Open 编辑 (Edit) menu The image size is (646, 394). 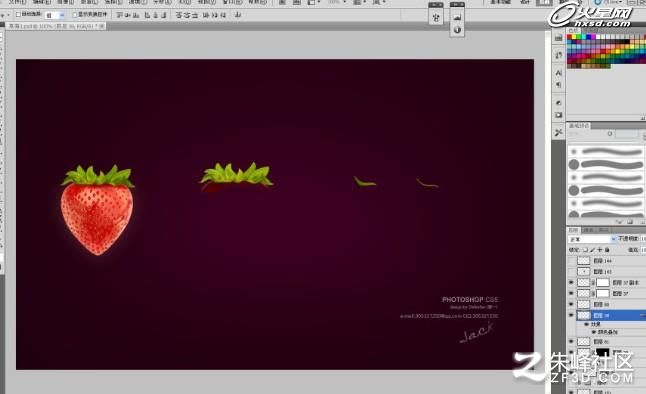(42, 2)
